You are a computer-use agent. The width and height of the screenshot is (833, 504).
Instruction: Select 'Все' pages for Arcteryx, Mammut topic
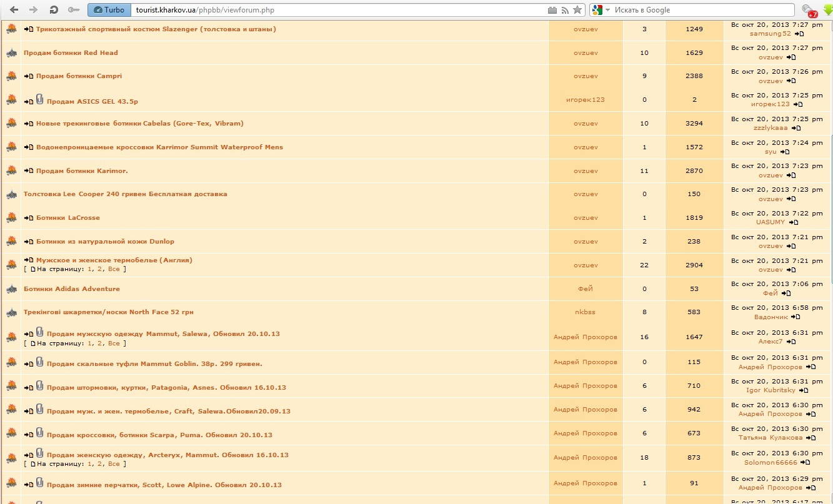[114, 464]
